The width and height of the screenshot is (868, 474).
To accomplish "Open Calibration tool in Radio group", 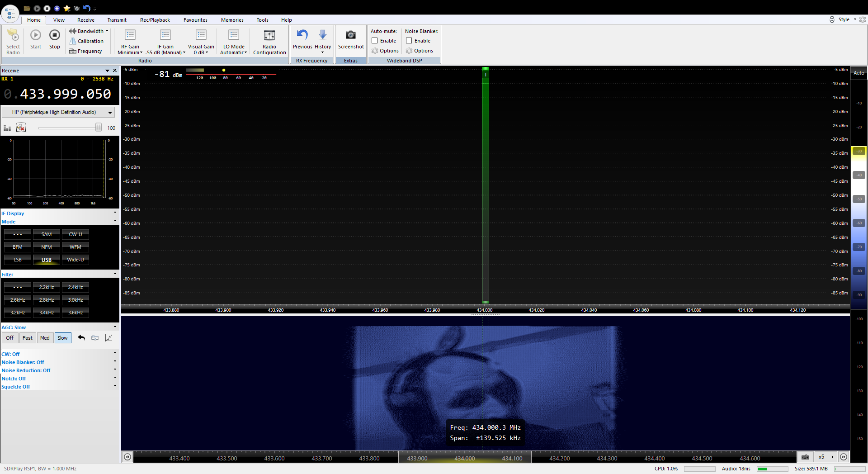I will click(86, 41).
